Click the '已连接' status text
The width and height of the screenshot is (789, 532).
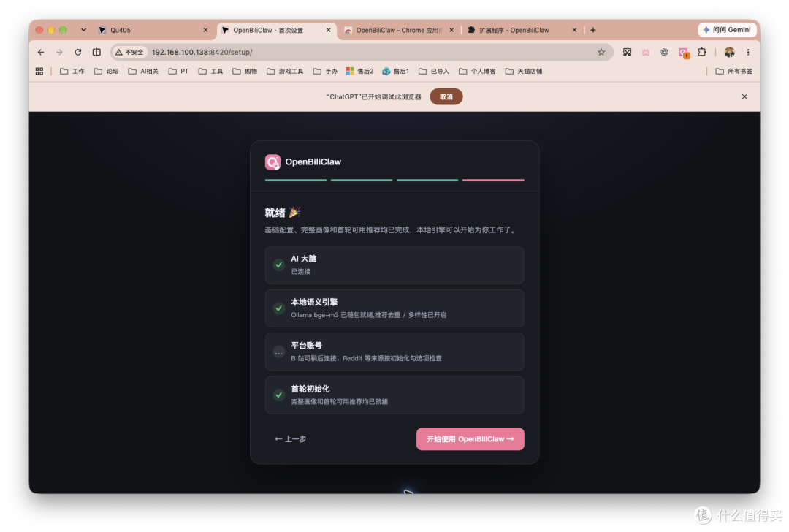click(x=300, y=271)
